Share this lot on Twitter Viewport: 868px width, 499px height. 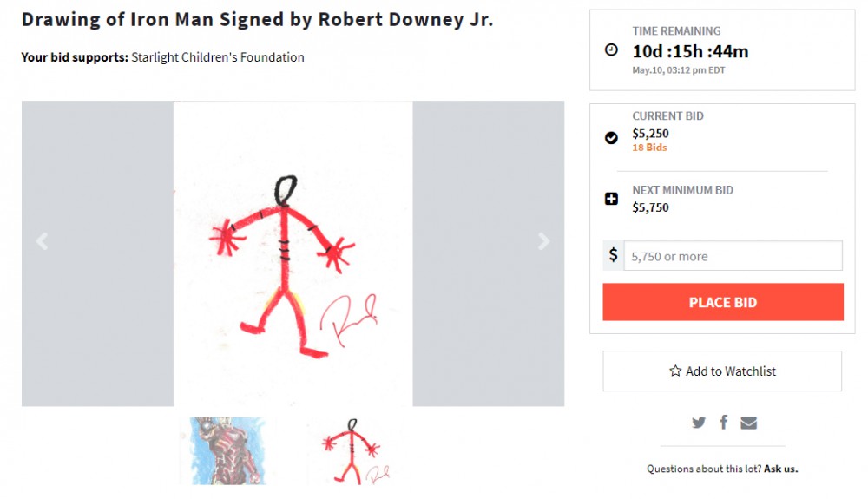(x=699, y=423)
